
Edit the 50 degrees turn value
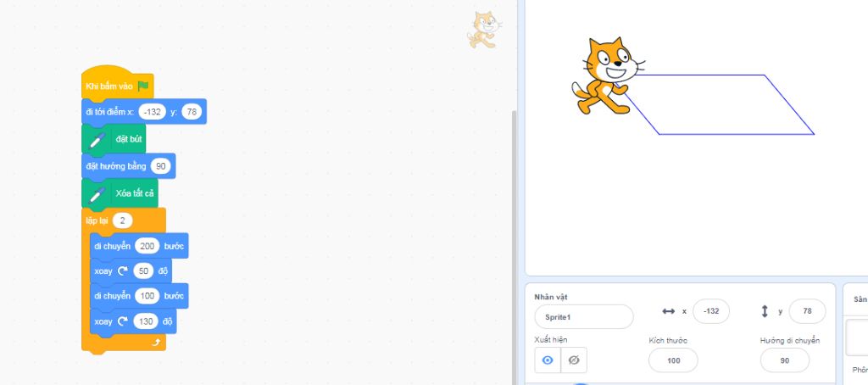143,271
